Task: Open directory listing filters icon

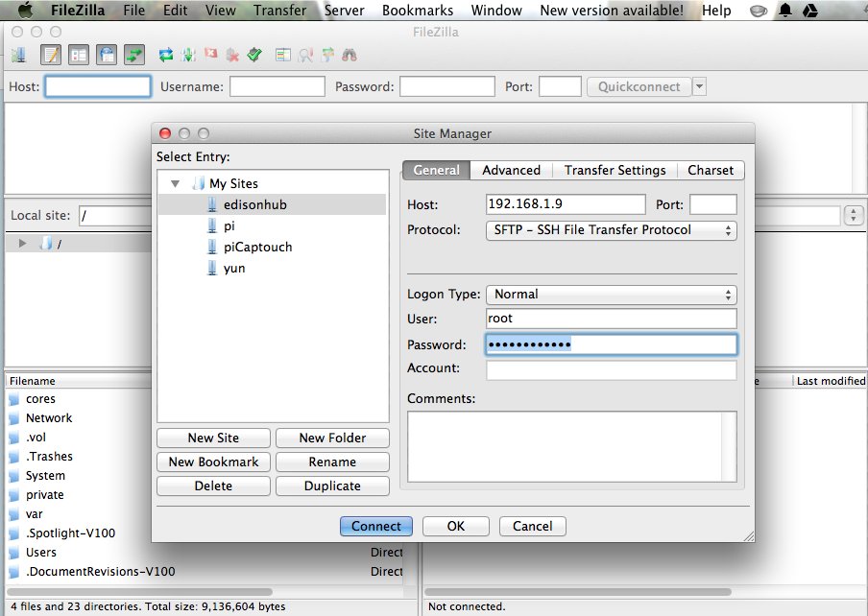Action: pos(283,55)
